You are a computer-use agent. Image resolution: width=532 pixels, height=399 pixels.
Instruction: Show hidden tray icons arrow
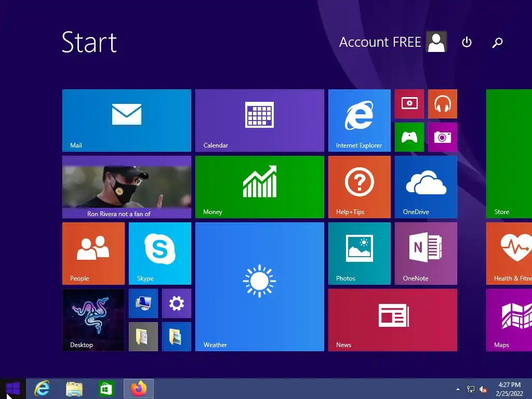[x=458, y=389]
